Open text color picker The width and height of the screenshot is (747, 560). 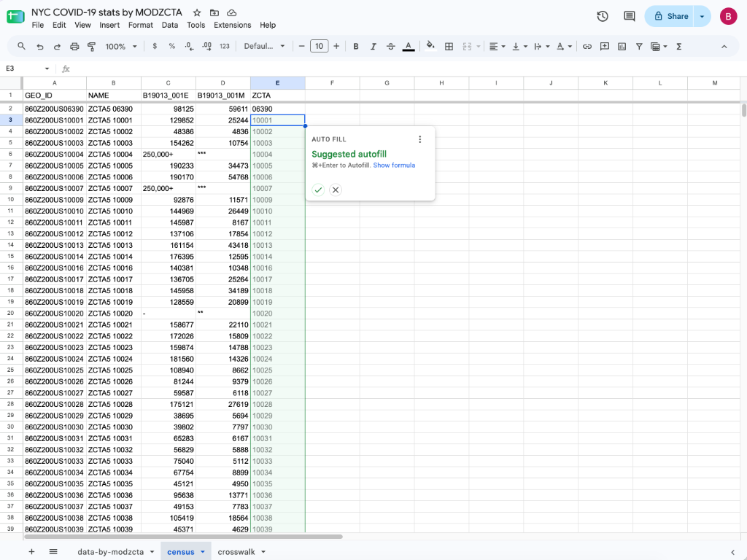[409, 46]
